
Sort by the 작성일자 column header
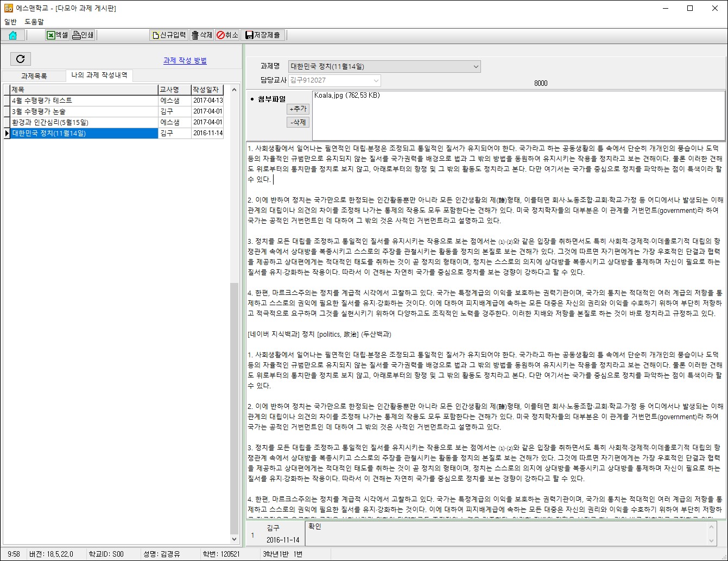pyautogui.click(x=207, y=90)
